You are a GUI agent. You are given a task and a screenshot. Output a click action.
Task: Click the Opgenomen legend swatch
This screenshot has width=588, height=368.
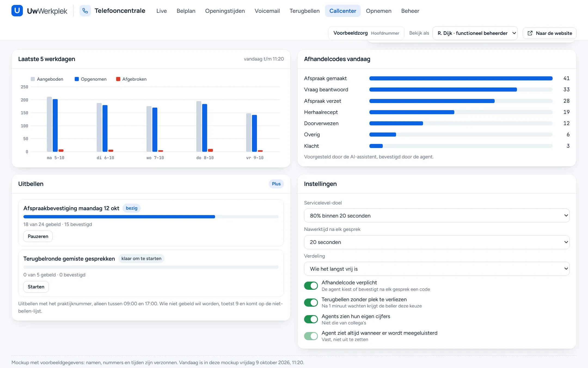pyautogui.click(x=77, y=79)
